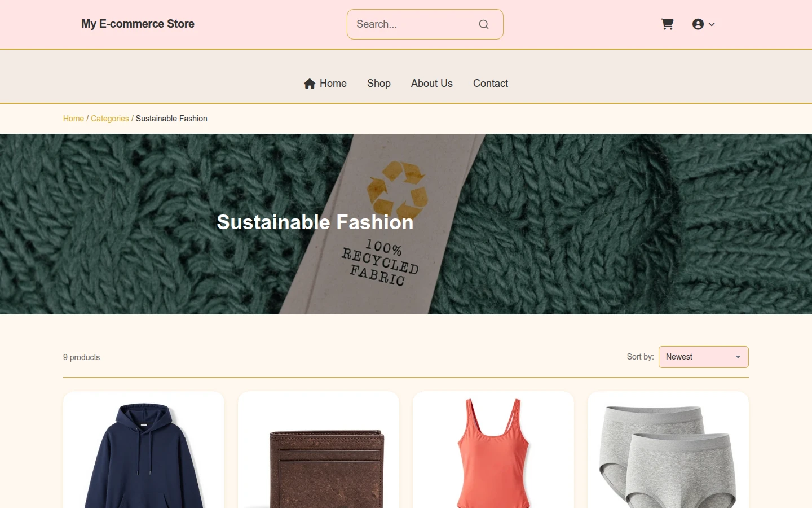Expand the account chevron arrow
The width and height of the screenshot is (812, 508).
click(712, 24)
